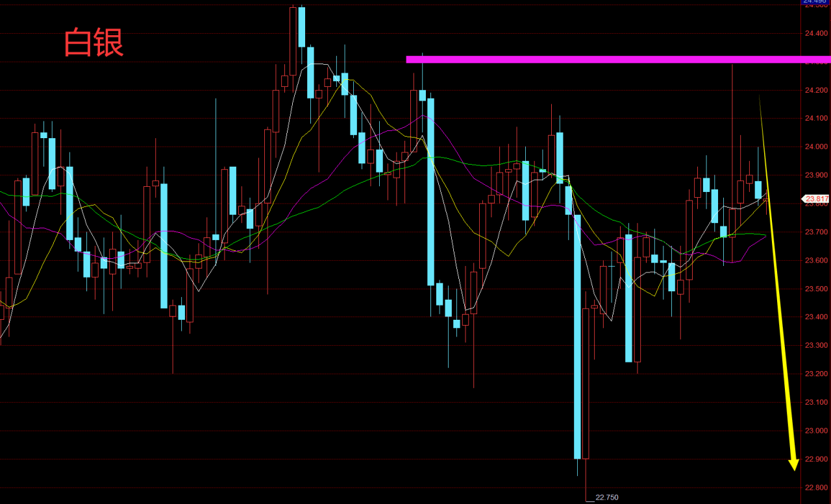Viewport: 831px width, 504px height.
Task: Select the 24.200 price axis label
Action: point(817,90)
